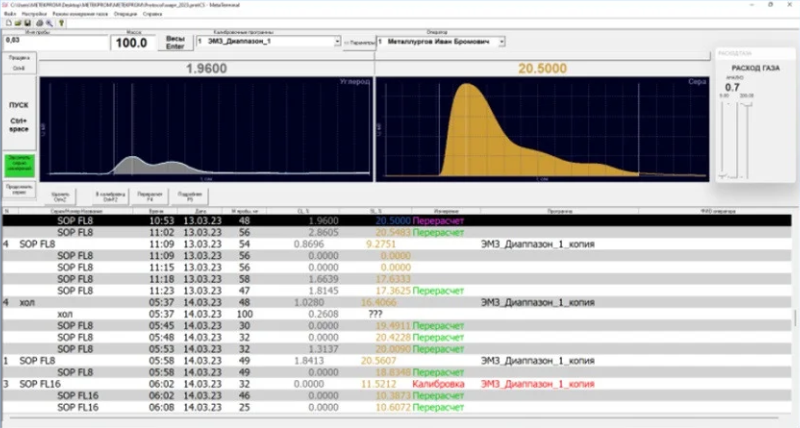Image resolution: width=800 pixels, height=428 pixels.
Task: Click the Open folder toolbar icon
Action: (x=17, y=23)
